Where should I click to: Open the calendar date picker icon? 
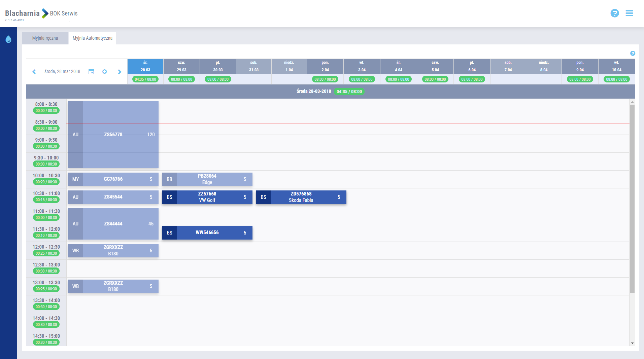coord(91,72)
